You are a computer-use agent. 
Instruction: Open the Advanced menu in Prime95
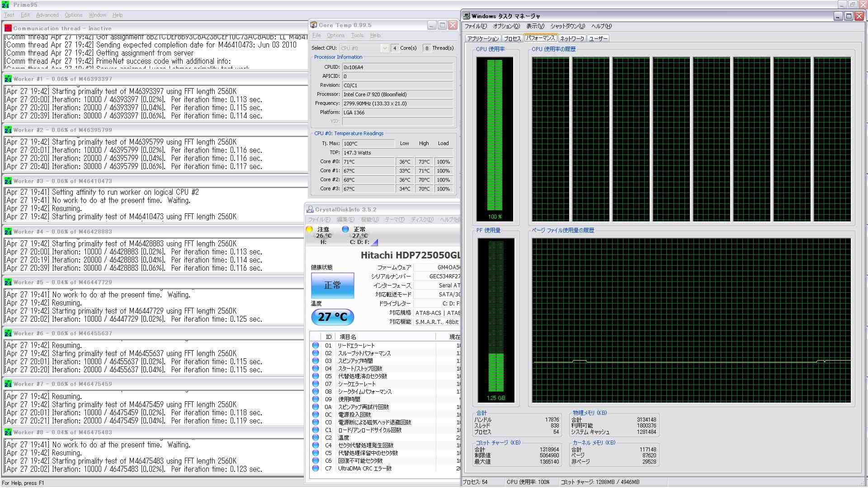coord(47,15)
